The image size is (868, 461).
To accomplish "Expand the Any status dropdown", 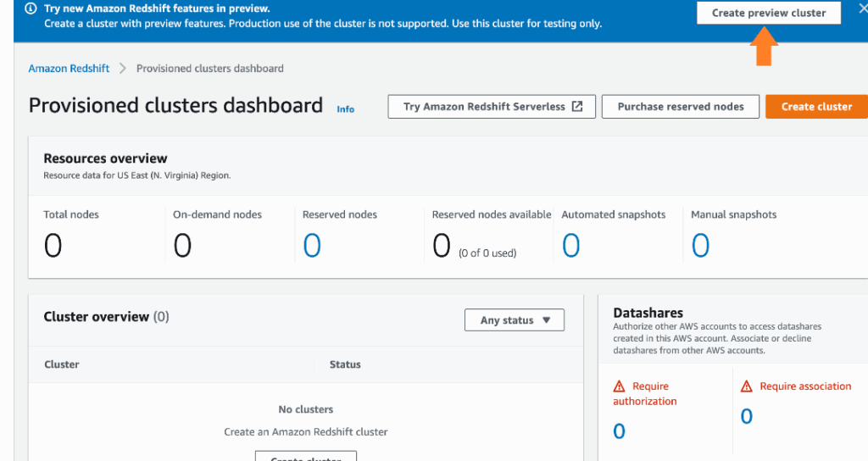I will [515, 319].
